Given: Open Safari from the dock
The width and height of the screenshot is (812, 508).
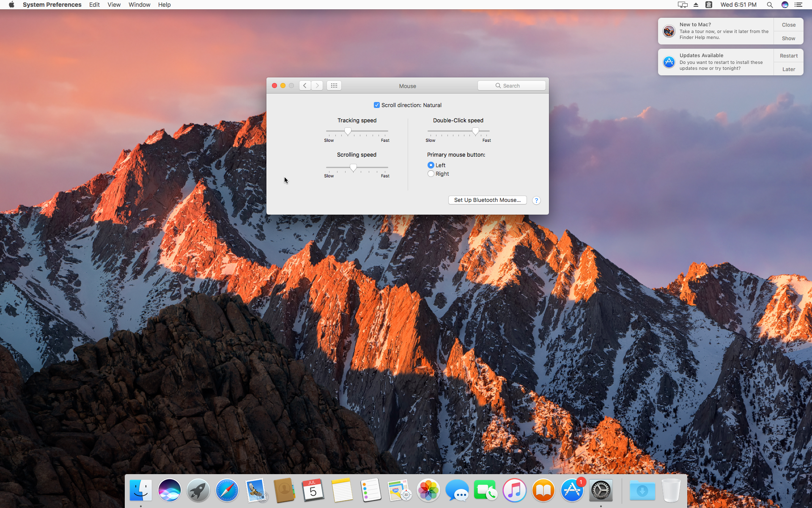Looking at the screenshot, I should 227,490.
